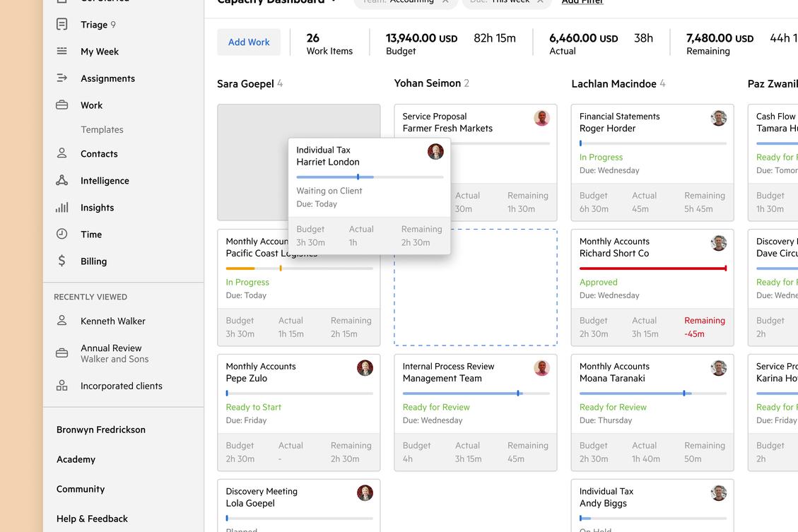The width and height of the screenshot is (798, 532).
Task: Click the RECENTLY VIEWED section heading
Action: [90, 297]
